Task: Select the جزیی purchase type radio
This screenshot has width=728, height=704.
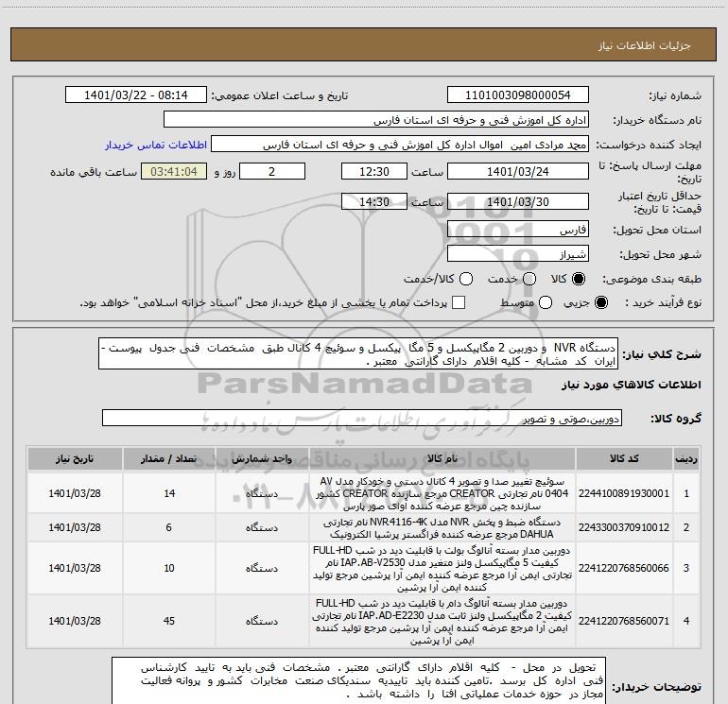Action: tap(600, 302)
